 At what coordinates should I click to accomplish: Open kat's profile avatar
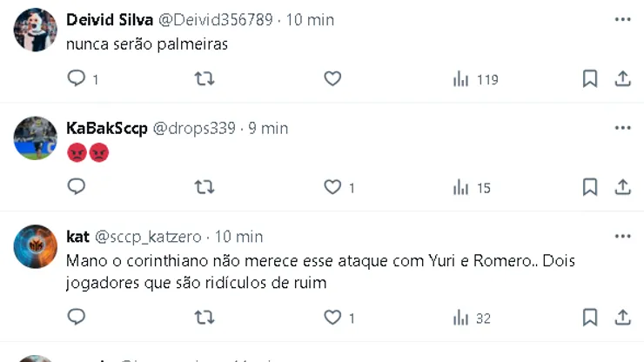pyautogui.click(x=36, y=246)
